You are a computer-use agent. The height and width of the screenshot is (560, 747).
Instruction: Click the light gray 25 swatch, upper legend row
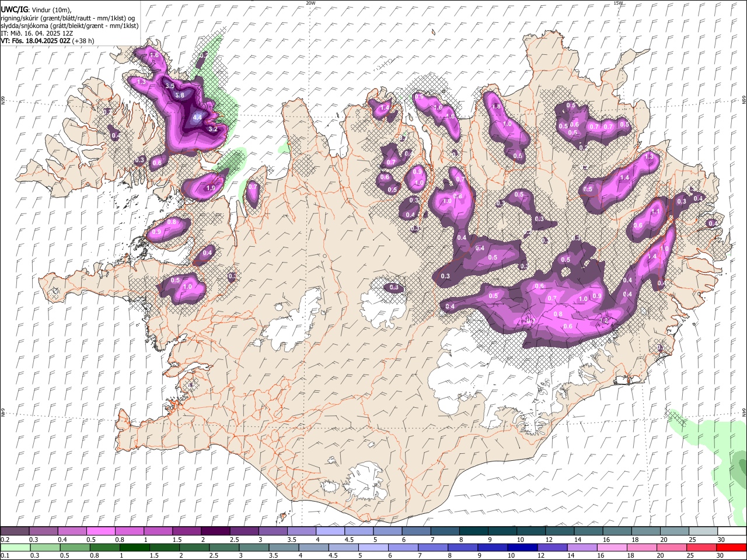coord(703,531)
